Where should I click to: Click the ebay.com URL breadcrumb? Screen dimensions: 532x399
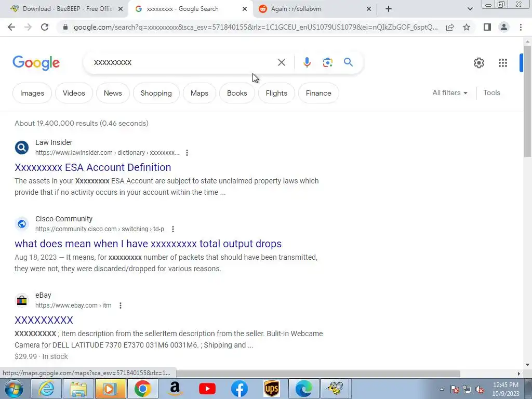pos(73,305)
